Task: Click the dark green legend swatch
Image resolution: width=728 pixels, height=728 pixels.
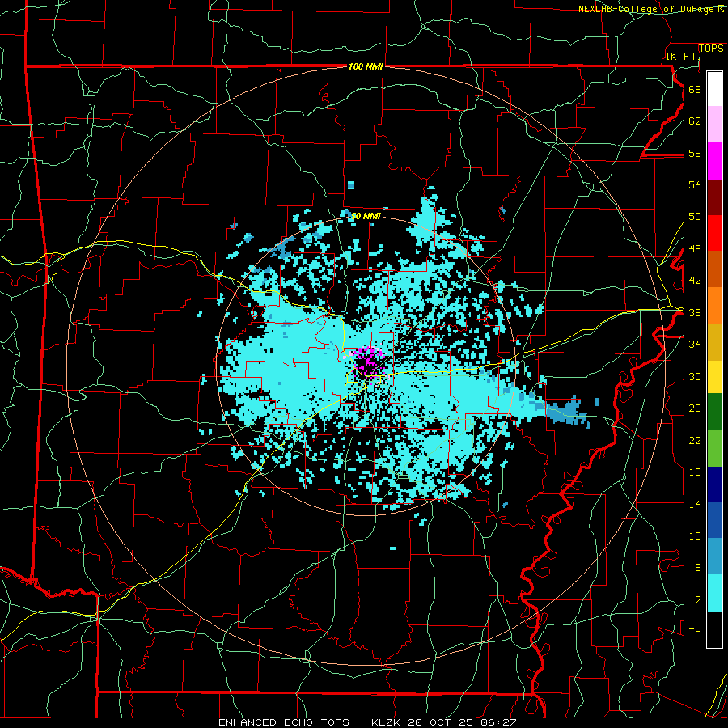Action: pos(714,412)
